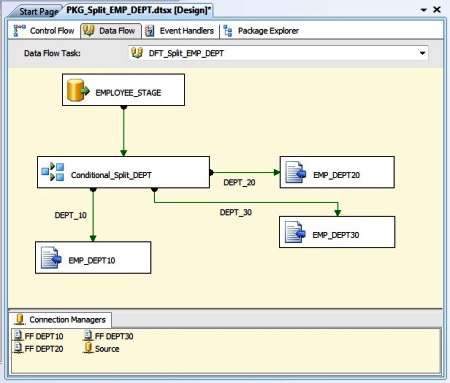Click the FF DEPT30 connection icon
This screenshot has height=383, width=450.
pos(88,335)
